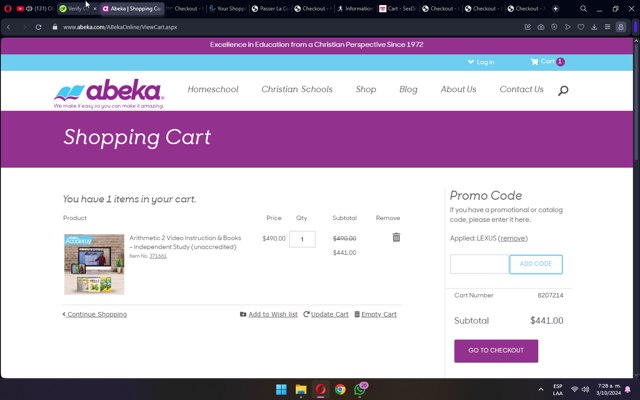Open the Opera main menu icon
This screenshot has width=640, height=400.
click(x=7, y=9)
